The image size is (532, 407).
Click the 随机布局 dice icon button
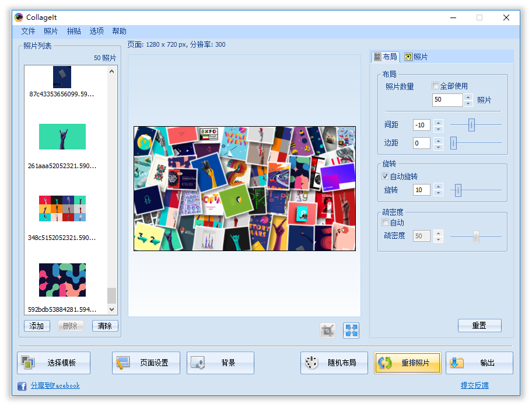click(334, 363)
